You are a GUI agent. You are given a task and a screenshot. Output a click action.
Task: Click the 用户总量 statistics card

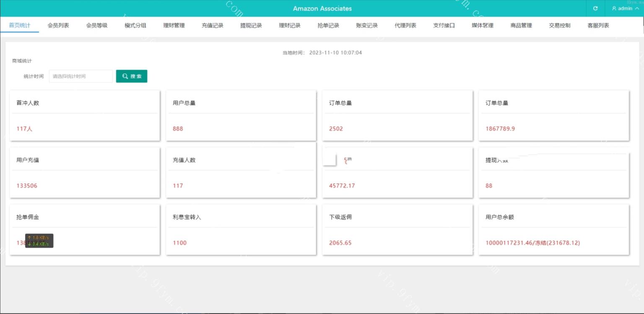241,116
